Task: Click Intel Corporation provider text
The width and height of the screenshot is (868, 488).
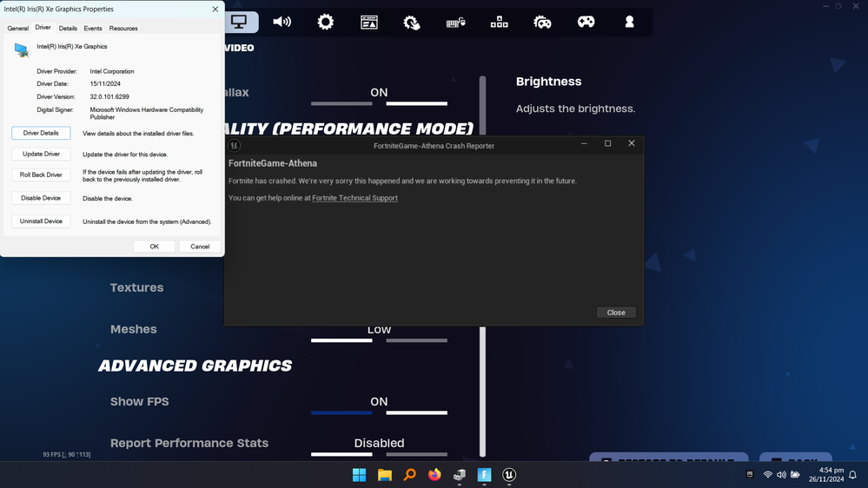Action: coord(112,71)
